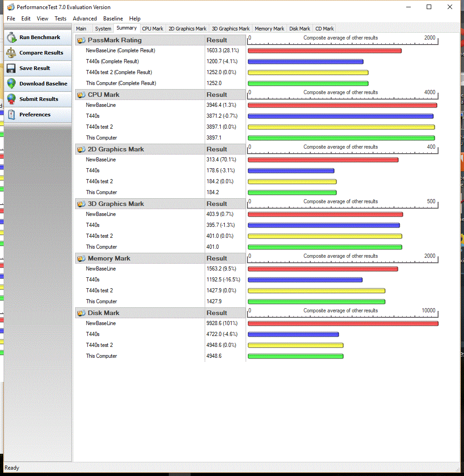Open the Edit menu
464x476 pixels.
(x=26, y=19)
